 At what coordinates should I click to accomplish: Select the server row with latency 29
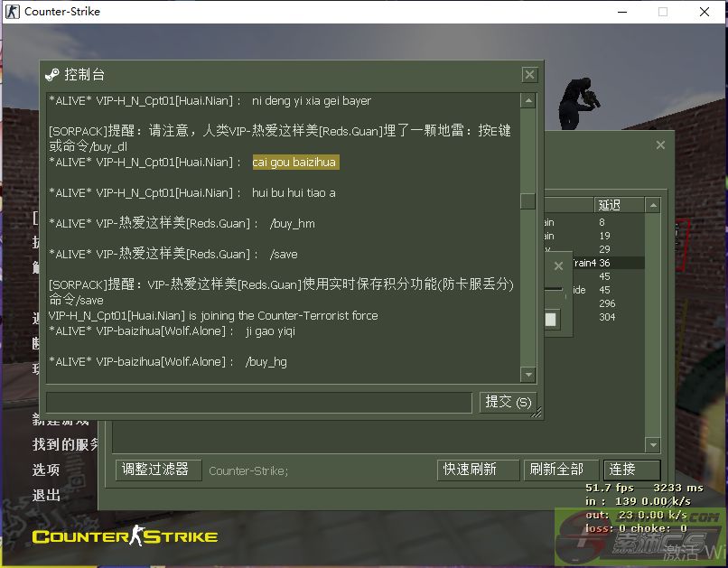coord(594,249)
